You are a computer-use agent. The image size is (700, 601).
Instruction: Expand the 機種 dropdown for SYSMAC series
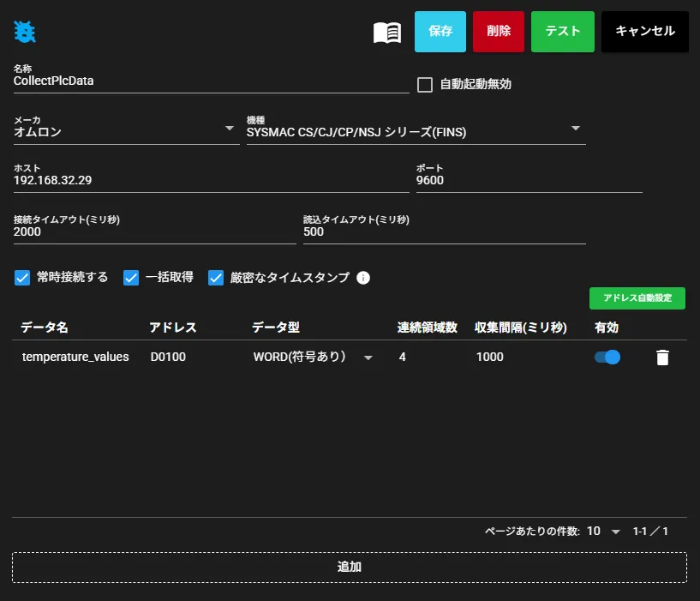click(x=416, y=131)
